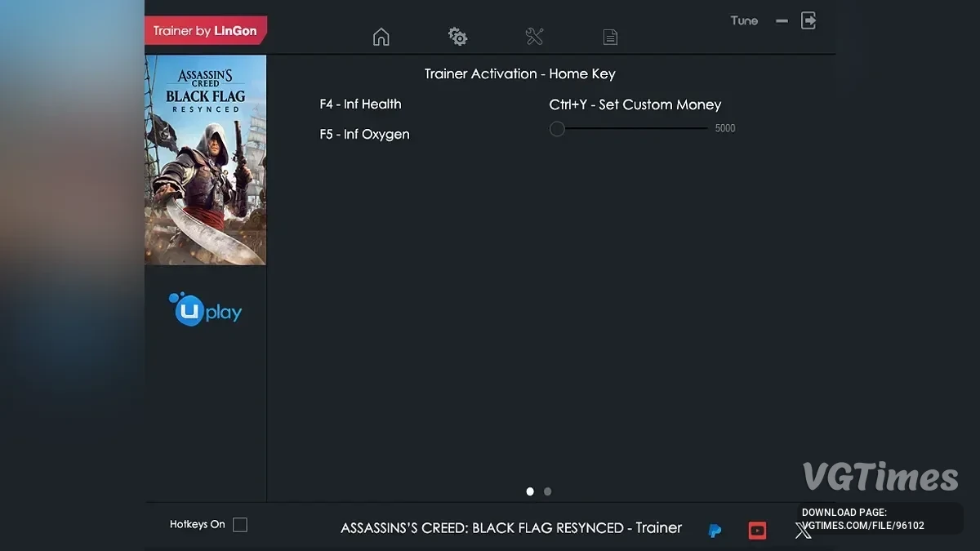The height and width of the screenshot is (551, 980).
Task: Click the 5000 money value
Action: 725,128
